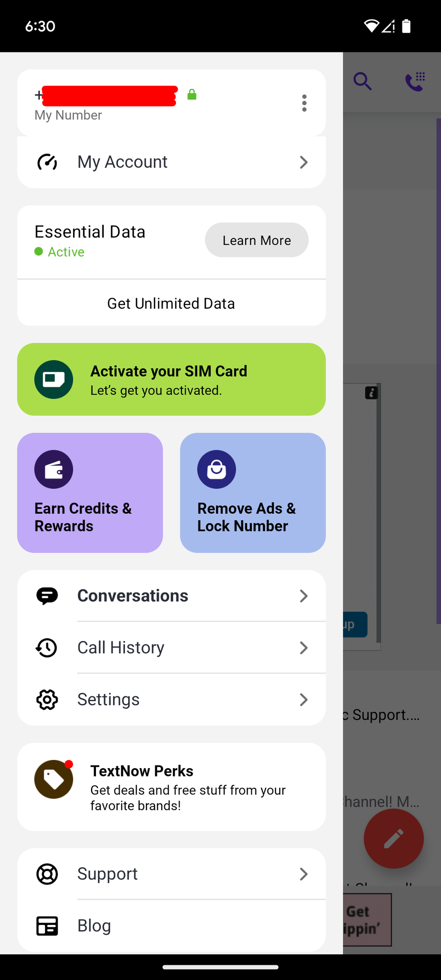Viewport: 441px width, 980px height.
Task: Tap the dialpad call icon
Action: [x=414, y=81]
